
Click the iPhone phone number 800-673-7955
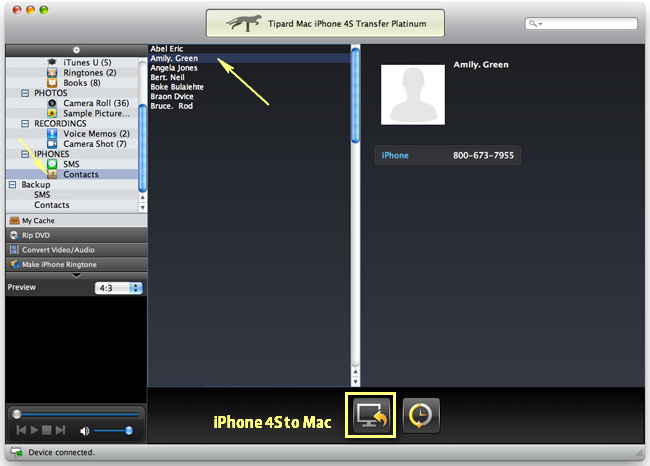[x=483, y=155]
